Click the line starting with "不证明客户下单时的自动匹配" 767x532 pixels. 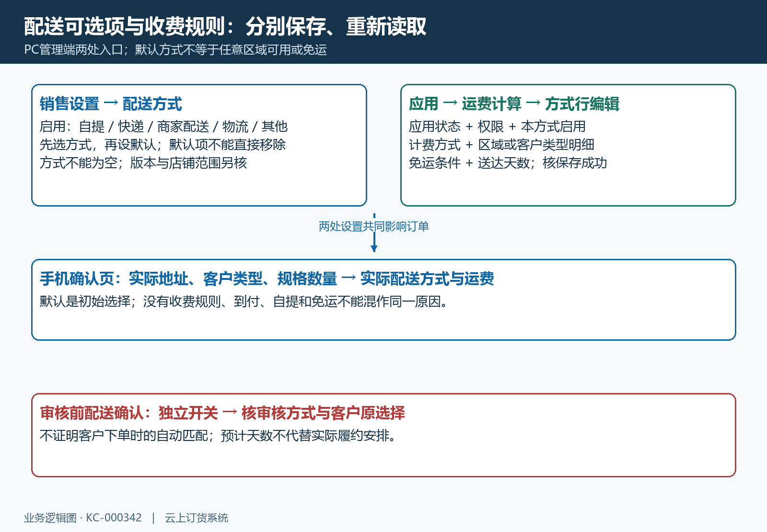219,436
